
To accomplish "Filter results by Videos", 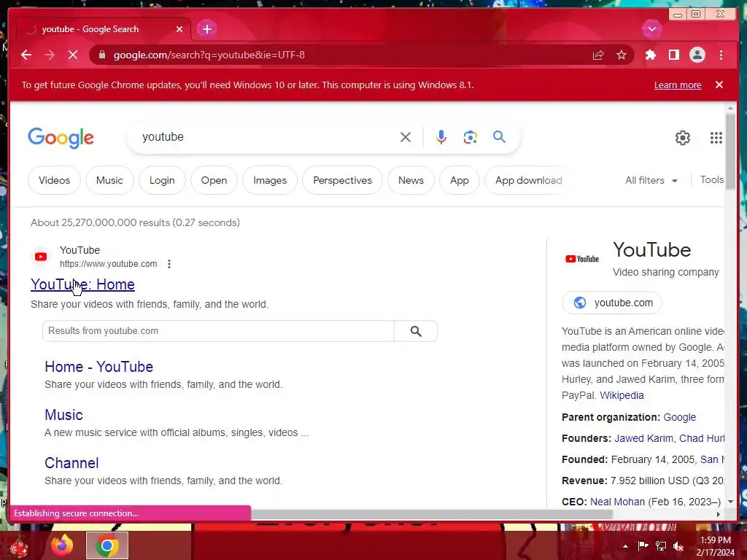I will (x=54, y=181).
